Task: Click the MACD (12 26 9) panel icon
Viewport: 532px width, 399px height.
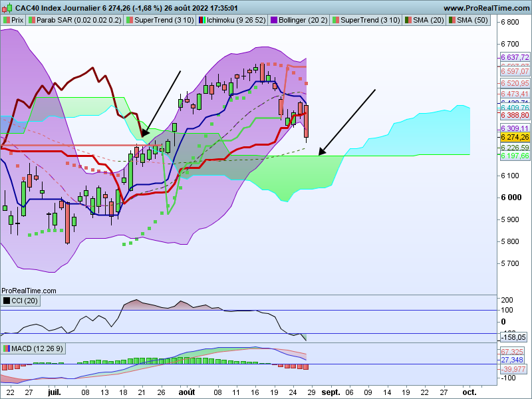Action: click(6, 348)
